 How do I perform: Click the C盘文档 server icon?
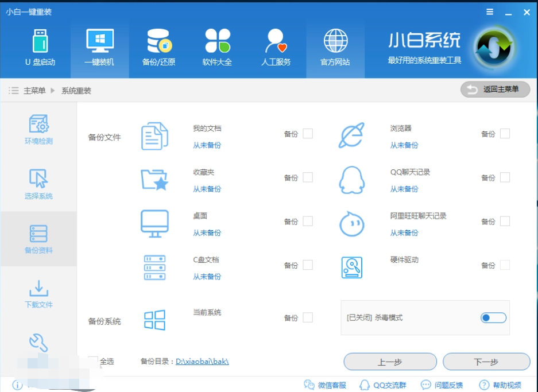pyautogui.click(x=155, y=267)
